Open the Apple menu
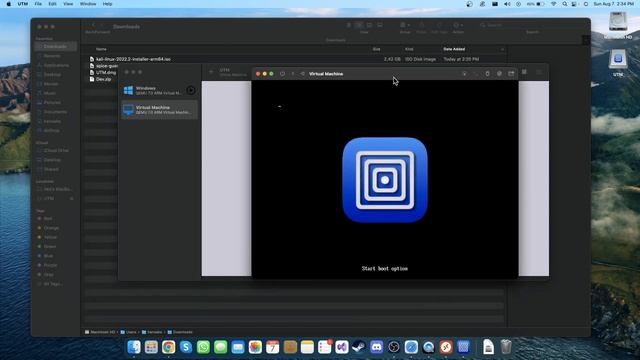This screenshot has width=640, height=360. (x=8, y=4)
